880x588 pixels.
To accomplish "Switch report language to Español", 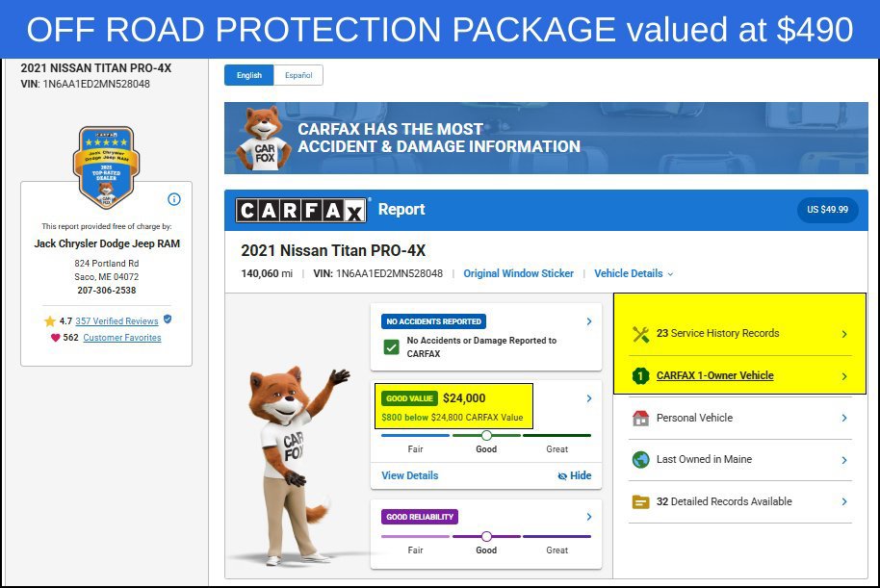I will 298,75.
